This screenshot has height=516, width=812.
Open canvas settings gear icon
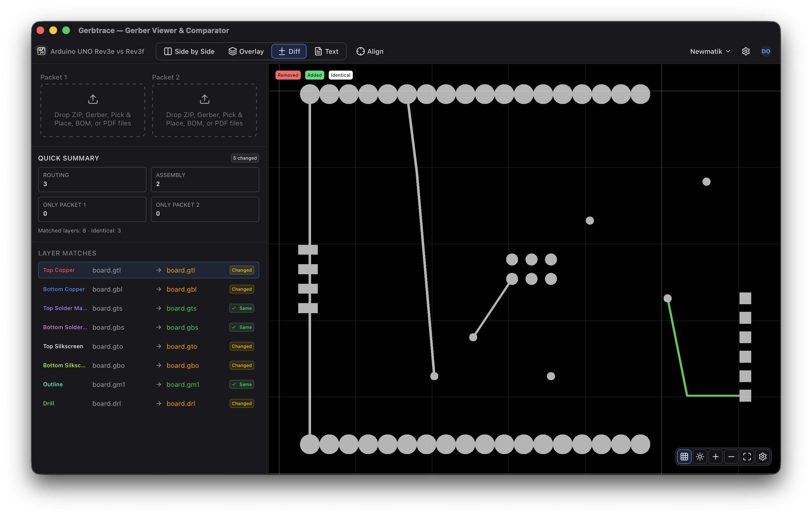tap(763, 457)
